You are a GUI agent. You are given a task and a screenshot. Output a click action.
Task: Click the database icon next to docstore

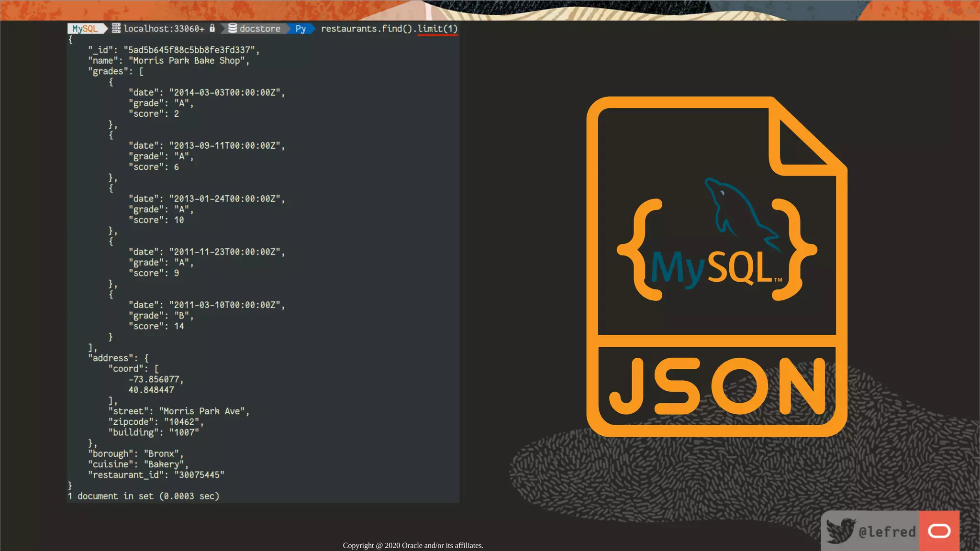tap(233, 28)
